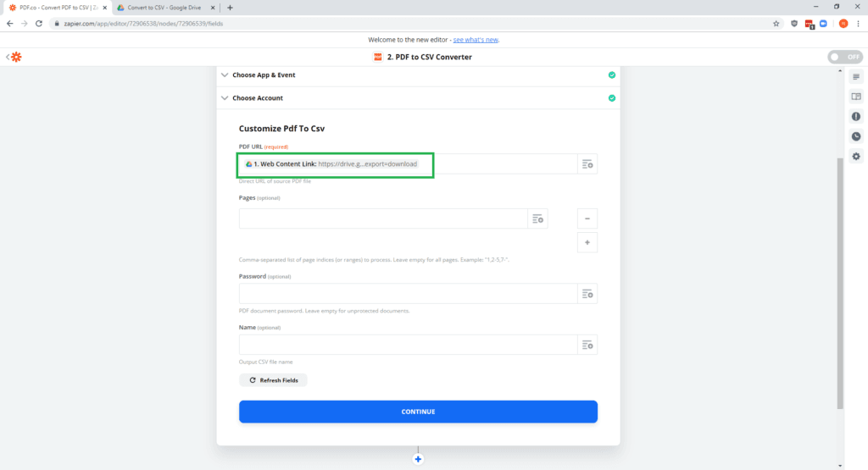Open Zap settings gear icon
This screenshot has width=868, height=470.
tap(856, 157)
